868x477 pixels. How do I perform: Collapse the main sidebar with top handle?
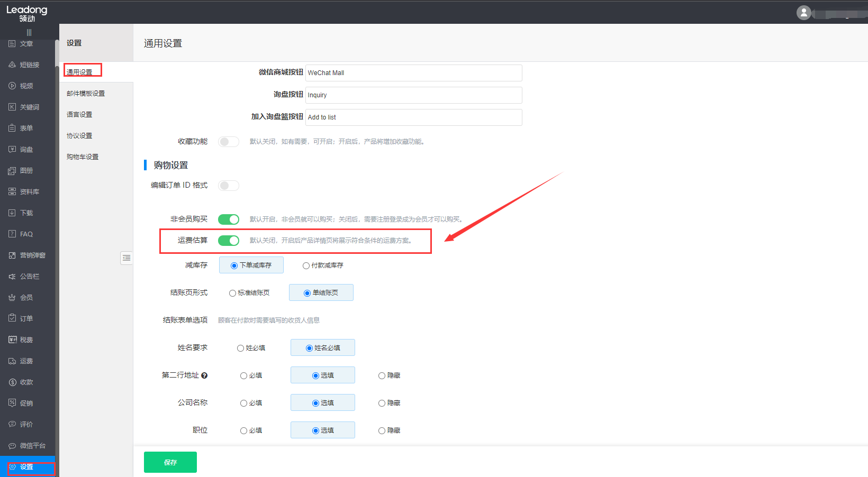coord(29,33)
